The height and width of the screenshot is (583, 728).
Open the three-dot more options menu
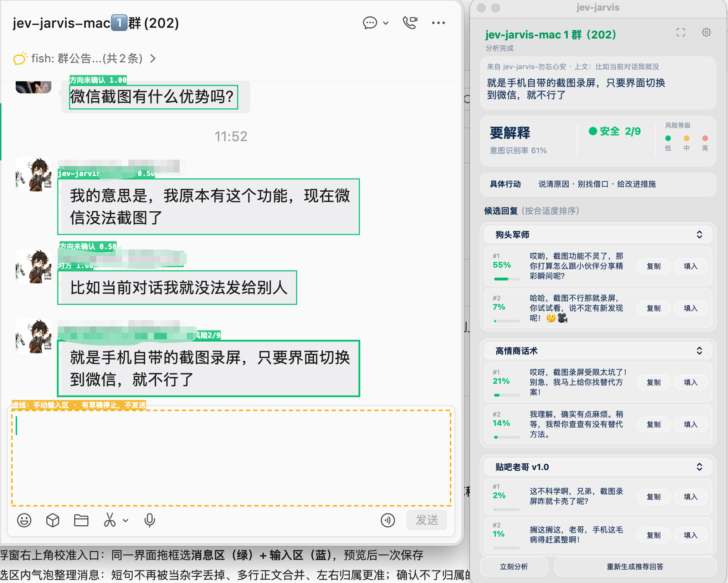point(438,23)
